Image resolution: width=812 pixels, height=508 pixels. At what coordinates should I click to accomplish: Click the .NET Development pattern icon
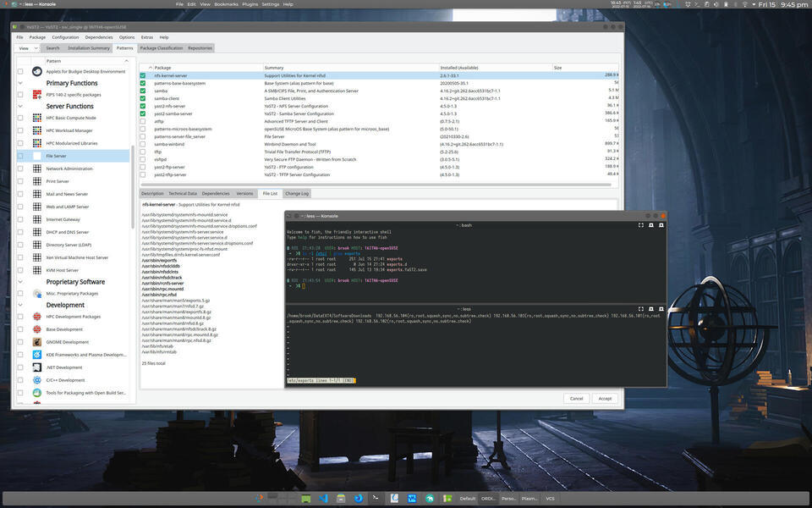[36, 367]
